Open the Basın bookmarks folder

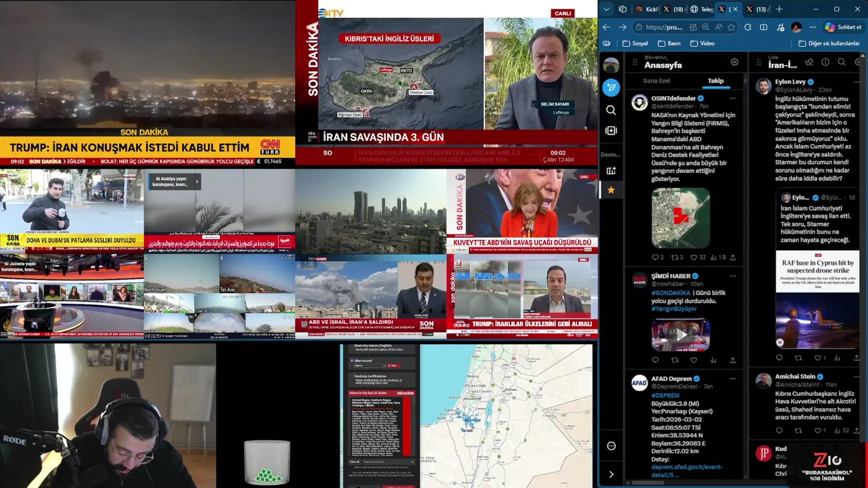coord(669,43)
